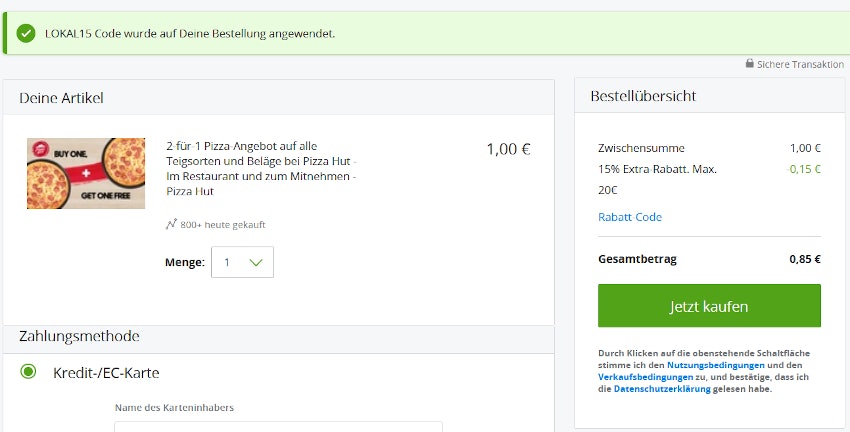The image size is (850, 432).
Task: Click the green checkmark success icon
Action: 26,33
